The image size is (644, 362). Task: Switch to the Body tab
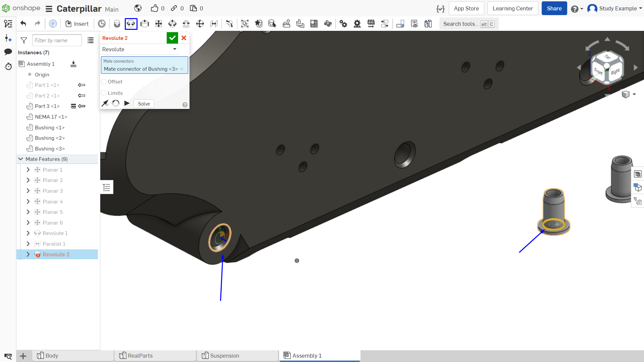click(x=73, y=356)
